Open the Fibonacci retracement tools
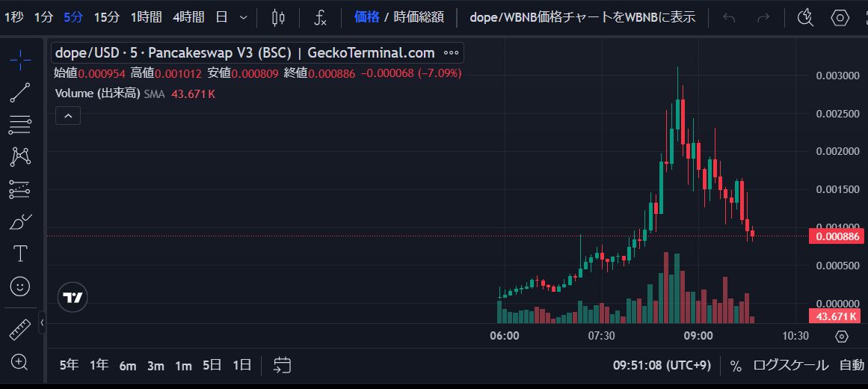The image size is (868, 389). tap(20, 125)
